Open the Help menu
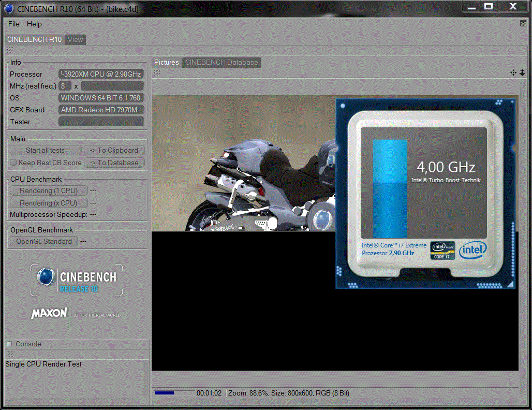 pyautogui.click(x=34, y=24)
